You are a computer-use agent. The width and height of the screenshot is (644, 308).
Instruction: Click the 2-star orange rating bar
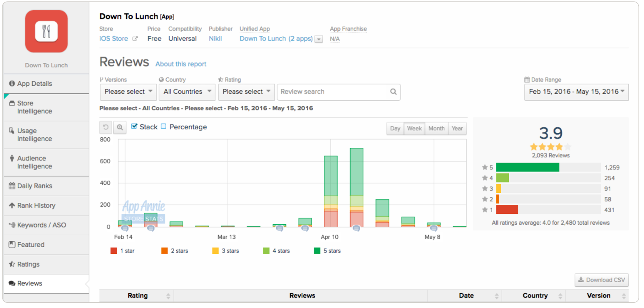tap(498, 199)
